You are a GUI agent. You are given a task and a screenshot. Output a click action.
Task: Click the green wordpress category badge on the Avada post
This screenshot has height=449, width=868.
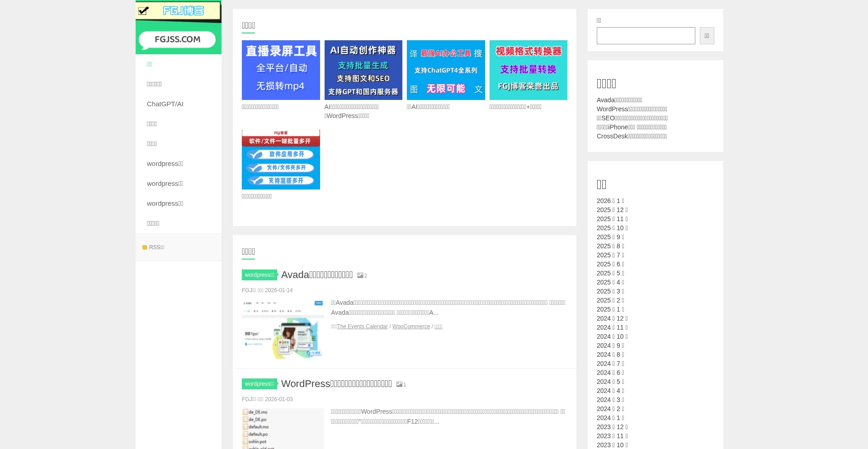(x=259, y=275)
